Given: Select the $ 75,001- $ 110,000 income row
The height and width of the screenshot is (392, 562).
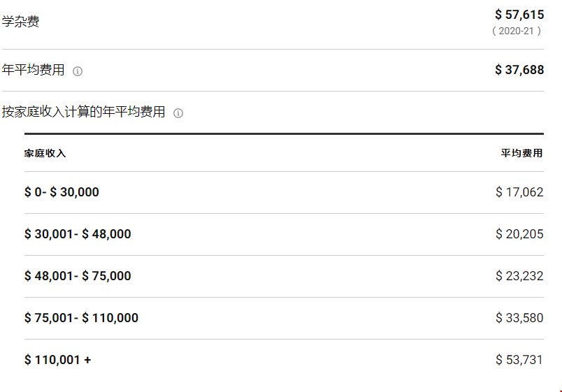Looking at the screenshot, I should tap(81, 318).
